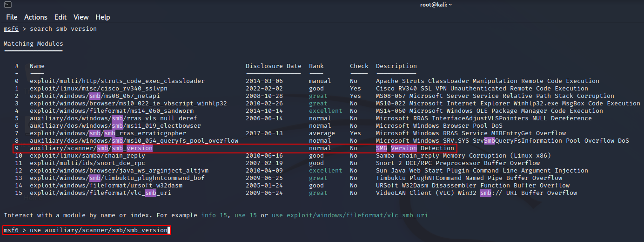This screenshot has width=644, height=242.
Task: Click the 'use auxiliary/scanner/smb/smb_version' command line
Action: (98, 230)
